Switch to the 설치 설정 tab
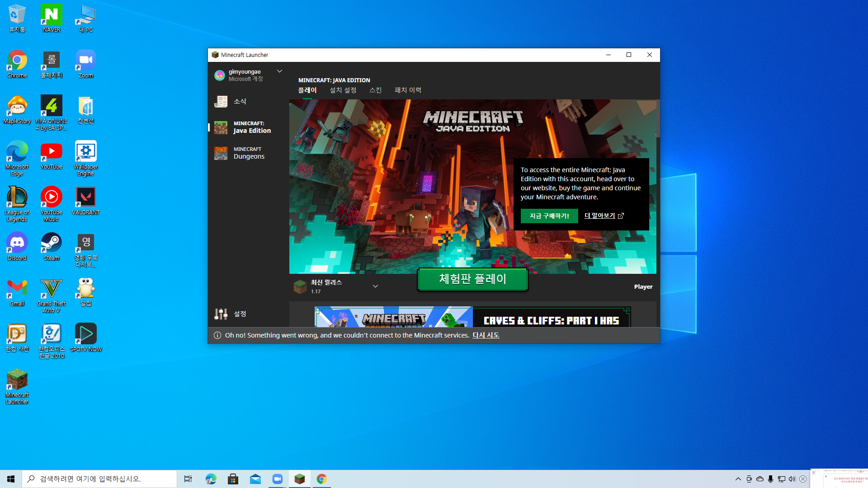Image resolution: width=868 pixels, height=488 pixels. [343, 90]
